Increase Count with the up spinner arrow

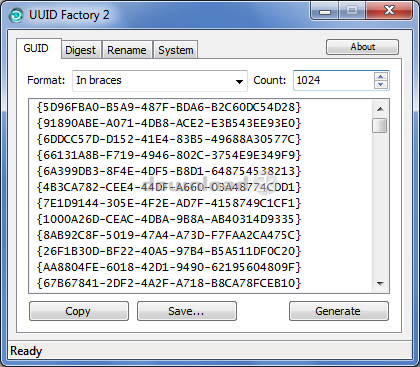point(380,76)
